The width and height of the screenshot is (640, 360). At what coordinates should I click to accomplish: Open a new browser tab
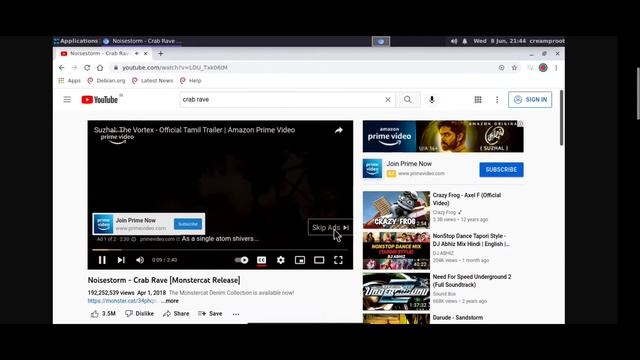coord(160,53)
